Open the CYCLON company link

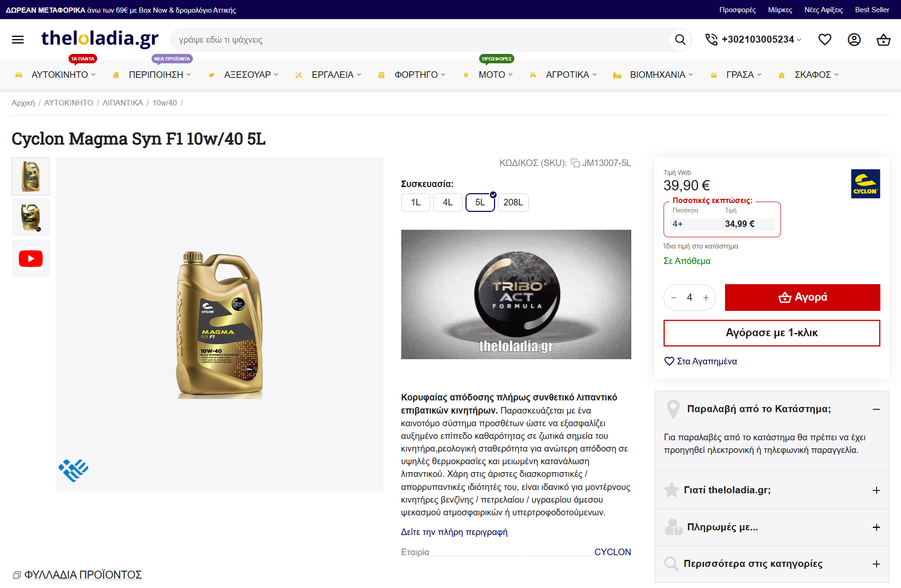(x=612, y=552)
